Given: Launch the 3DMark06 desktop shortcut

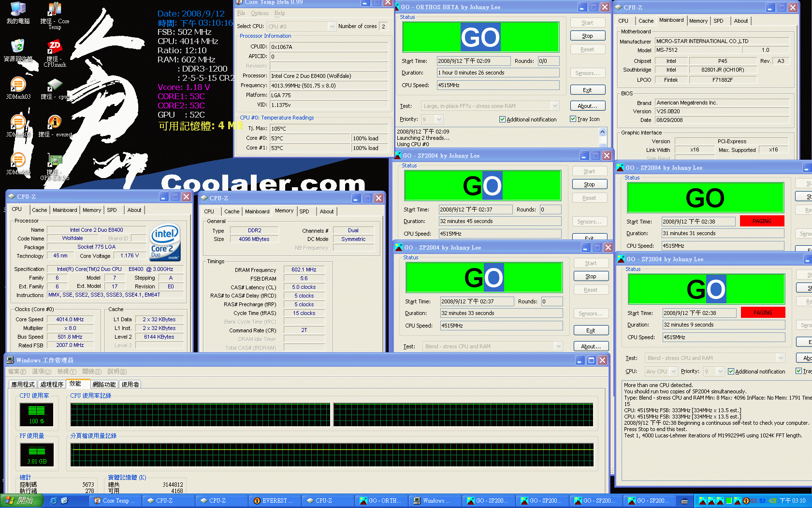Looking at the screenshot, I should pos(18,164).
